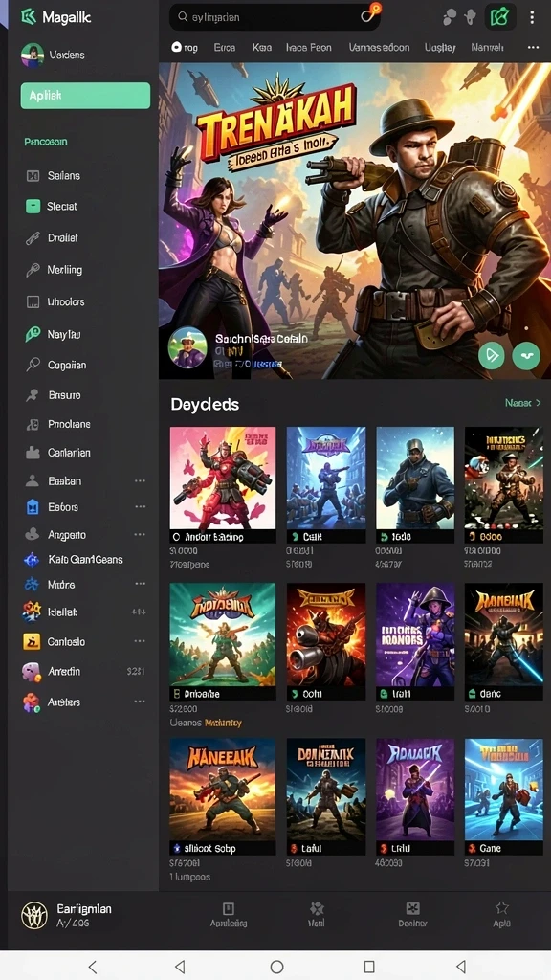Switch to the Uoşltay tab
The height and width of the screenshot is (980, 551).
pyautogui.click(x=440, y=48)
